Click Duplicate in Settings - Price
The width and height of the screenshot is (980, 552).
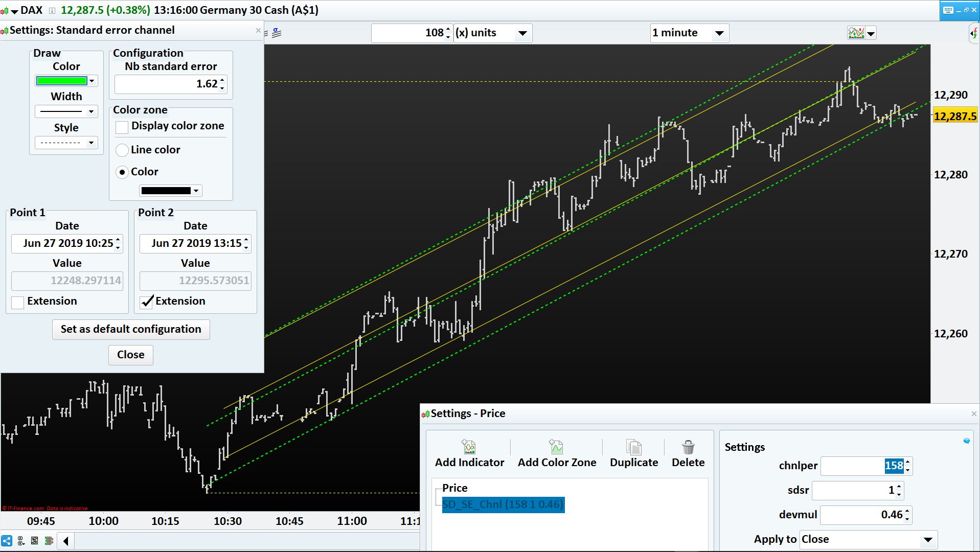click(x=634, y=454)
